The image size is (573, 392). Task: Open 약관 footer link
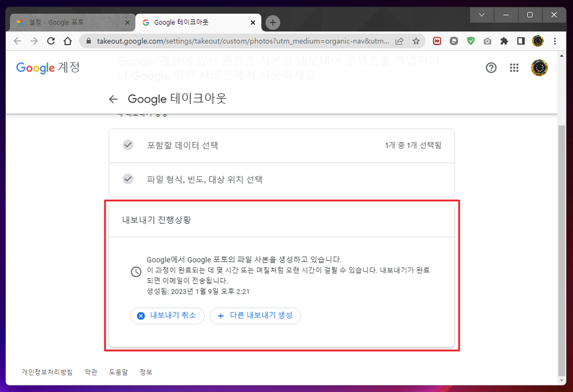91,372
